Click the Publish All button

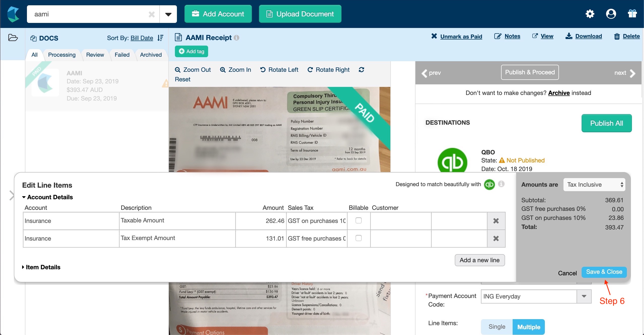(607, 123)
